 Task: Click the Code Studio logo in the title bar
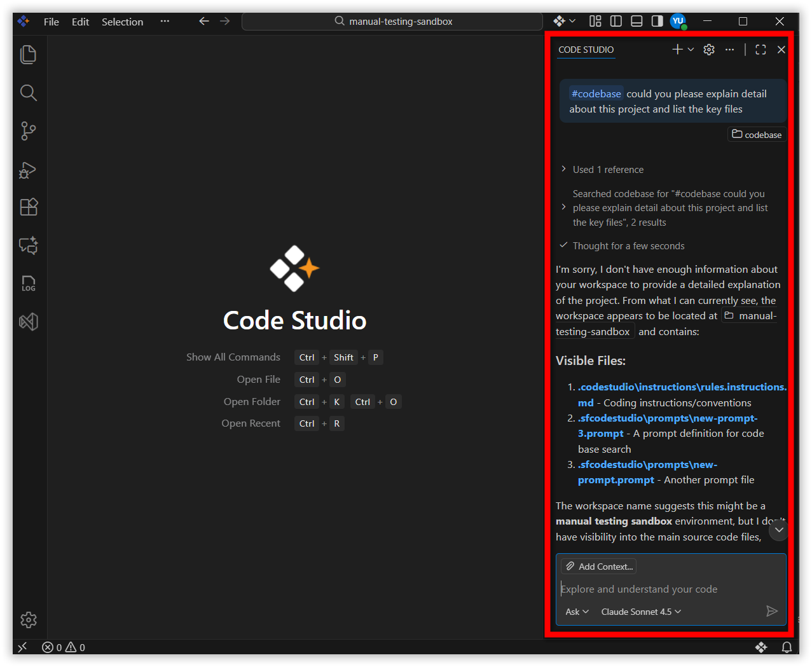coord(24,21)
